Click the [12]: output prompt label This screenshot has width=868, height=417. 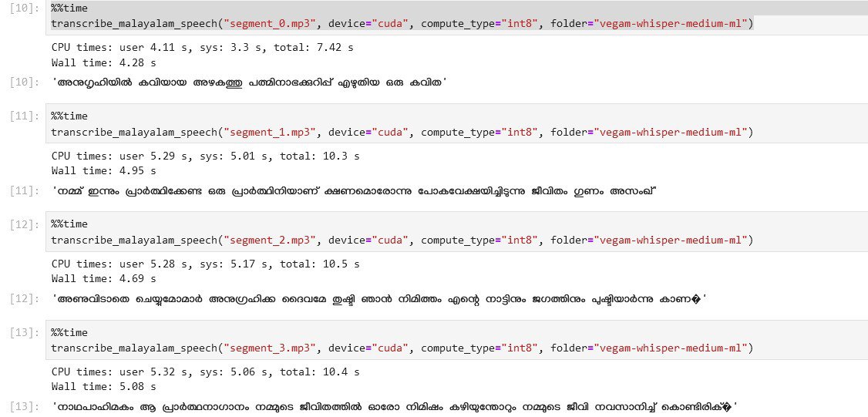25,299
